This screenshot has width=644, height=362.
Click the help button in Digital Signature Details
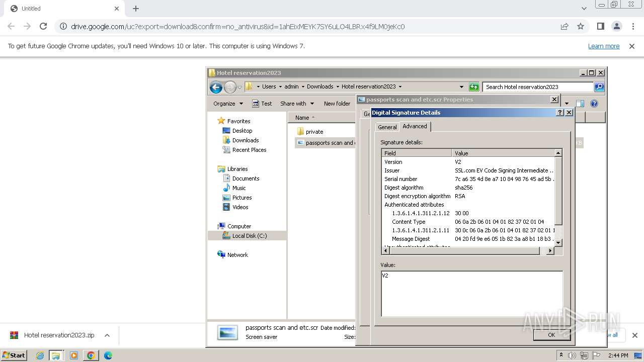click(560, 113)
